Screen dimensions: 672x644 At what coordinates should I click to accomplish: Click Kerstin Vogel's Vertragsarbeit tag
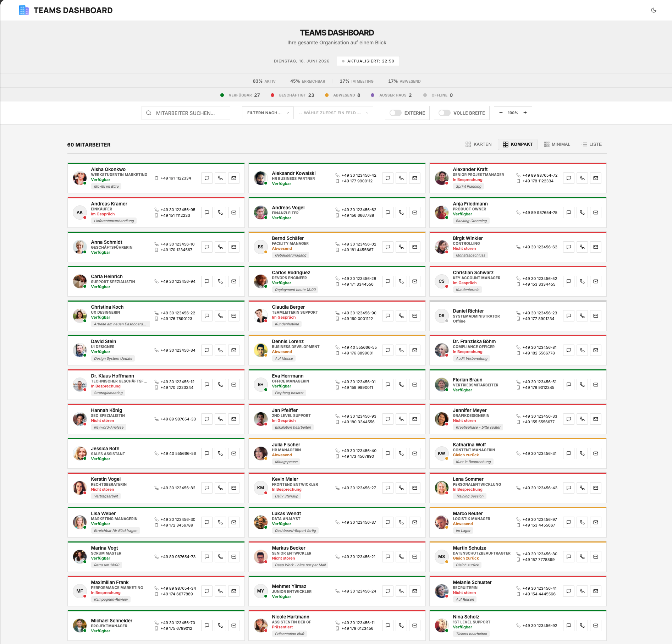click(106, 496)
